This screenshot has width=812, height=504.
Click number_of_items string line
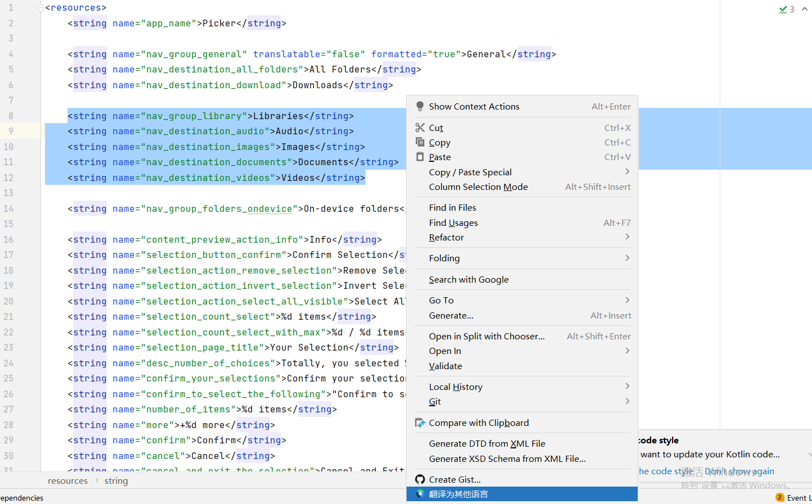pyautogui.click(x=202, y=409)
